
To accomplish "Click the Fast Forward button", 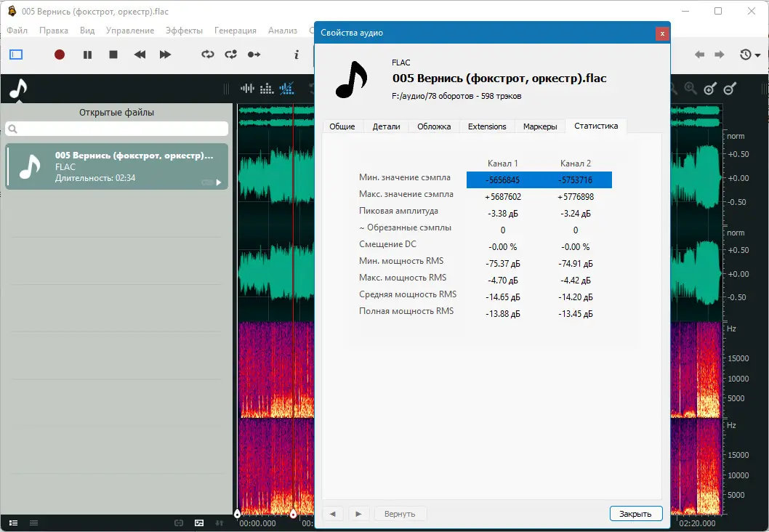I will [165, 55].
